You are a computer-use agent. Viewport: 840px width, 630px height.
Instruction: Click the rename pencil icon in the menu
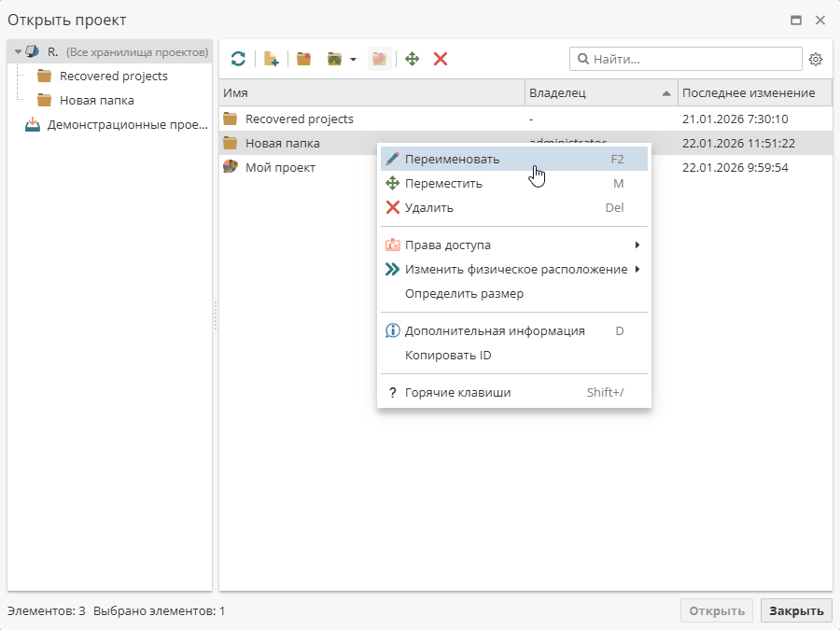392,159
